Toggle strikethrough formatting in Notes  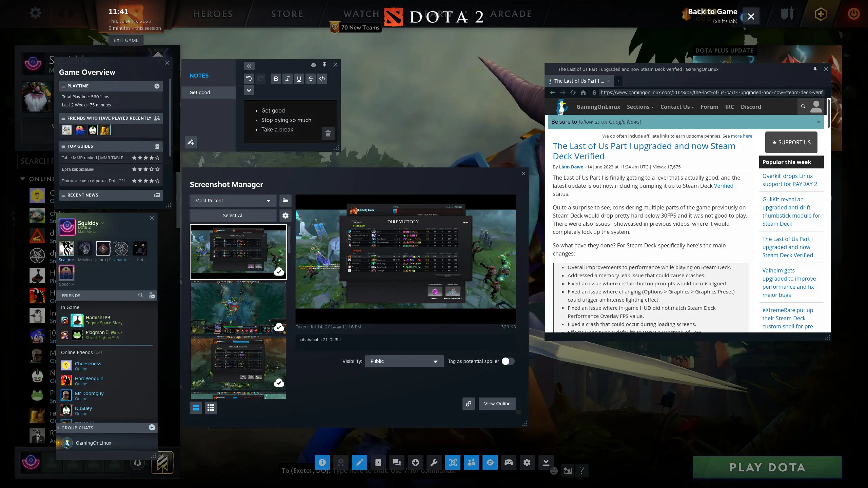pos(310,79)
